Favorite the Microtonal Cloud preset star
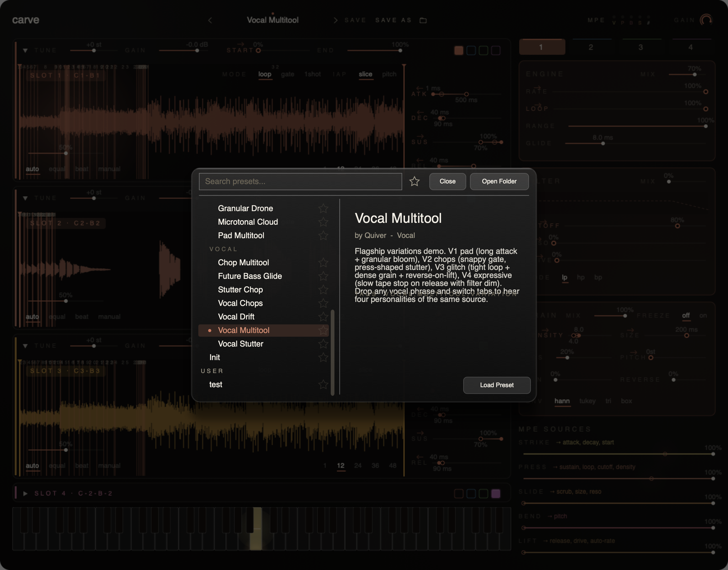Screen dimensions: 728x570 click(323, 222)
